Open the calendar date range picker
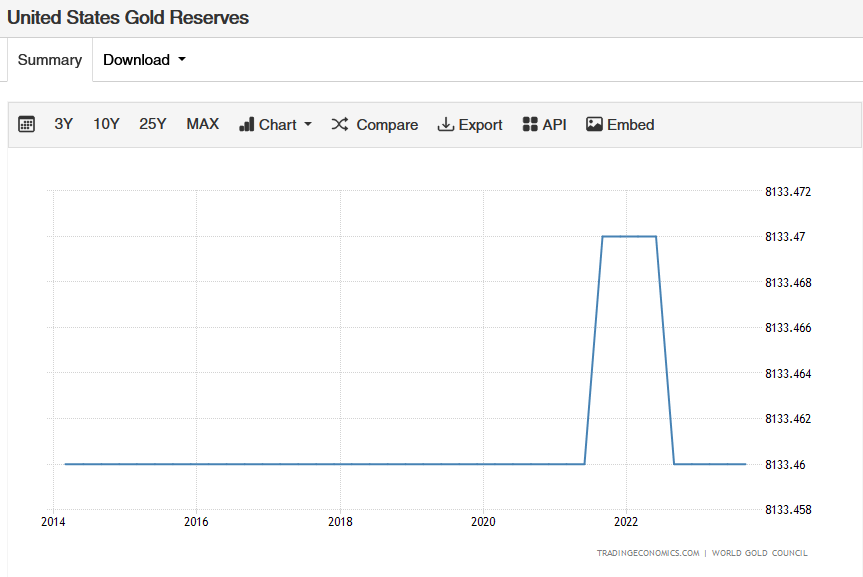This screenshot has height=577, width=863. coord(27,125)
